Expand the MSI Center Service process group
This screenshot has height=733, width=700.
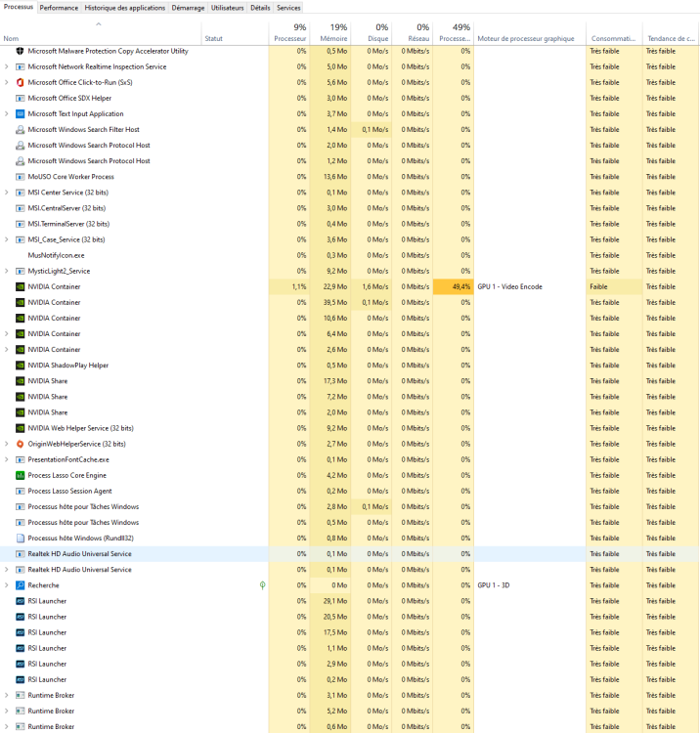point(7,193)
